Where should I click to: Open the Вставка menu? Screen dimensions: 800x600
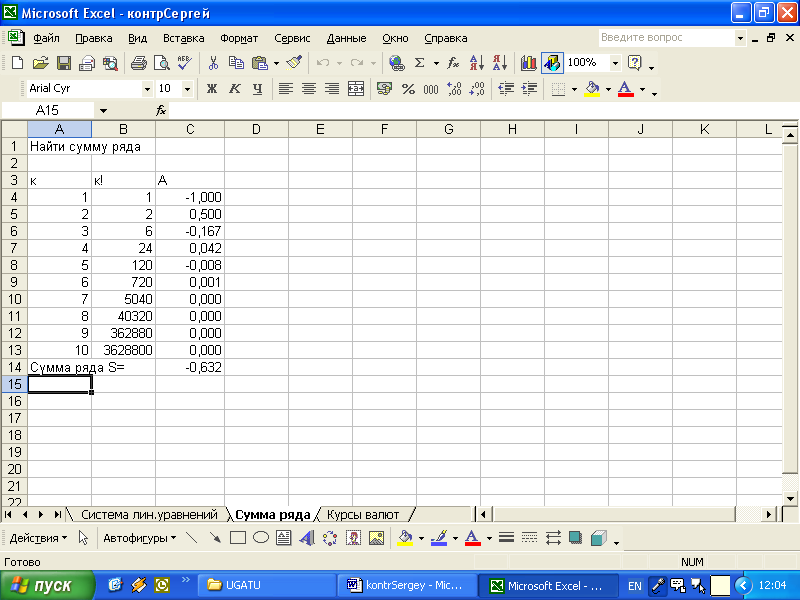click(x=184, y=38)
